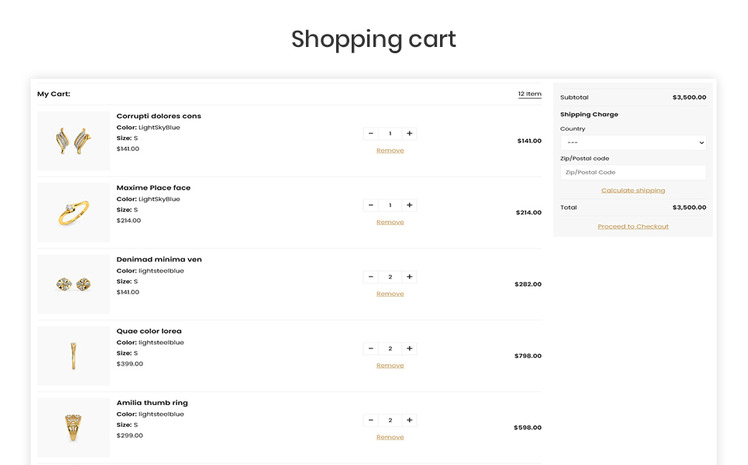Decrease quantity of Denimad minima ven
Image resolution: width=748 pixels, height=465 pixels.
coord(371,277)
